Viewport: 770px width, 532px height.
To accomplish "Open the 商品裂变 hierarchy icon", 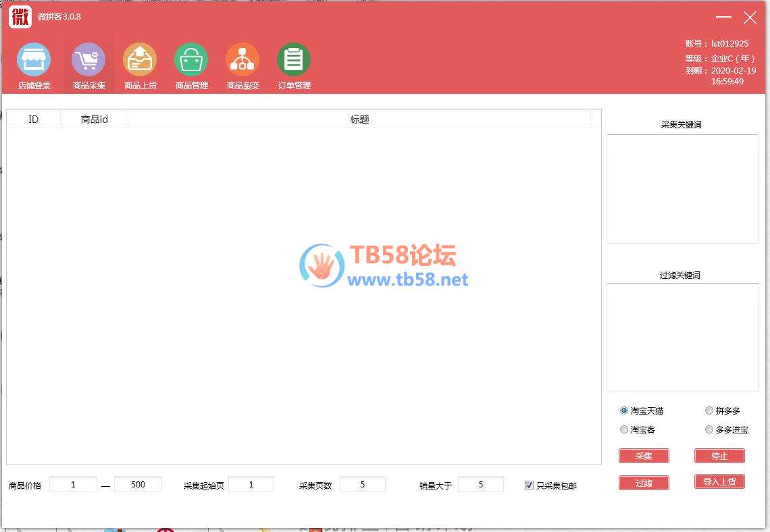I will click(242, 60).
